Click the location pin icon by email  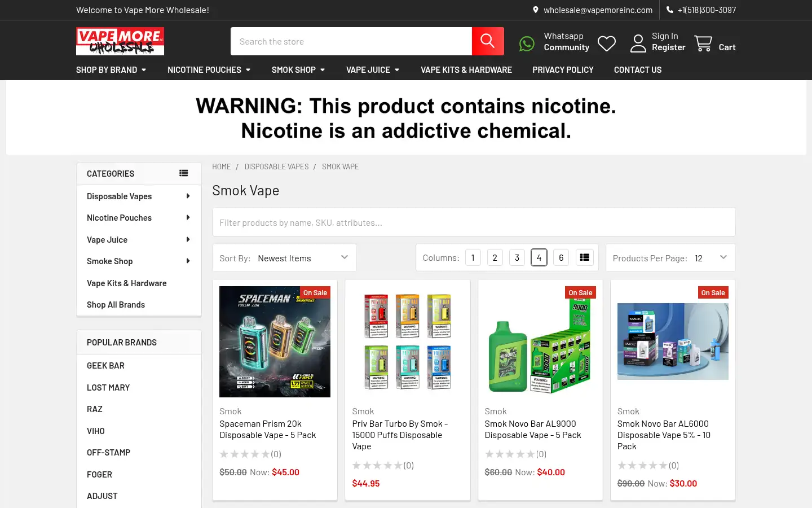536,10
